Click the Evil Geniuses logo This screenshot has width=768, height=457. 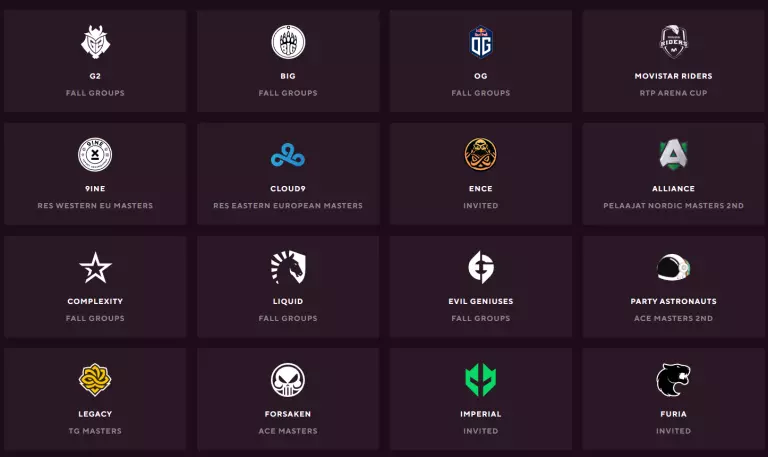(480, 267)
